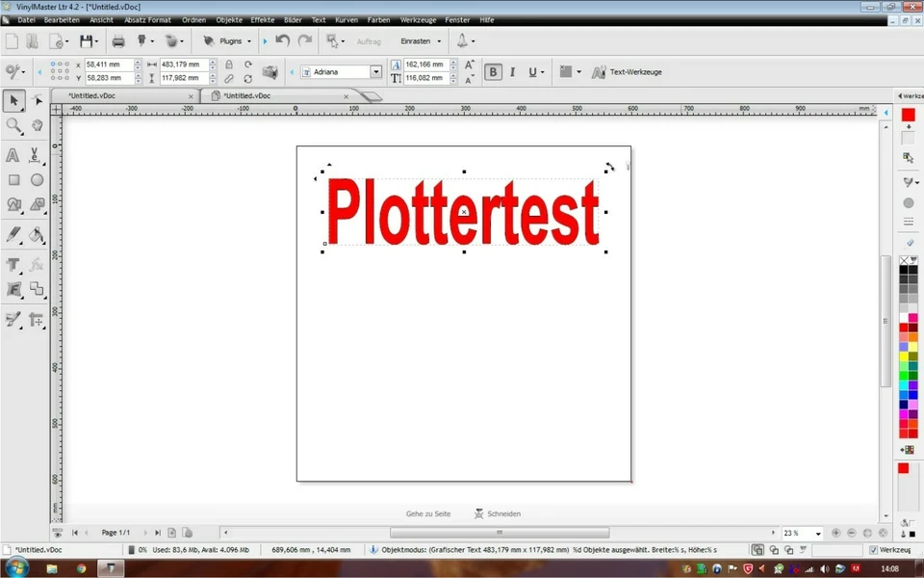The image size is (924, 578).
Task: Select the Ellipse shape tool
Action: tap(36, 179)
